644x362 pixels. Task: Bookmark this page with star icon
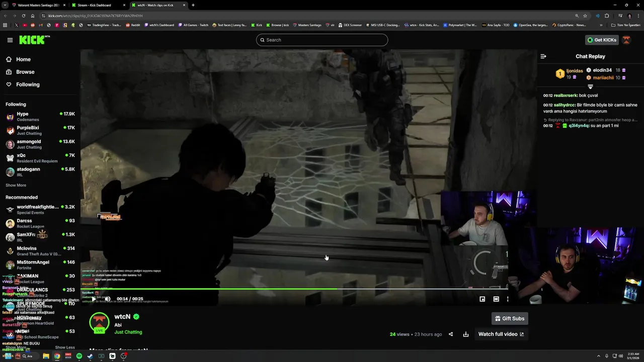point(585,16)
